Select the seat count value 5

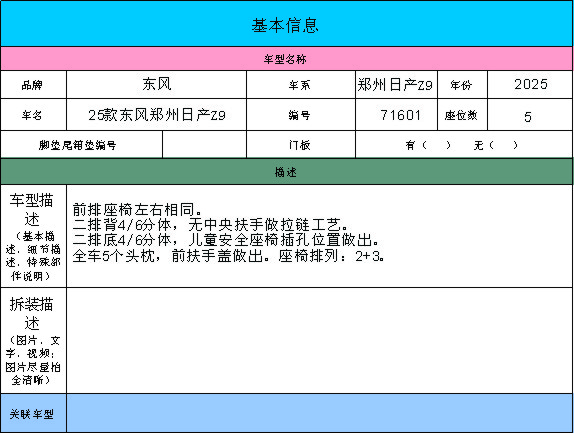pos(530,115)
